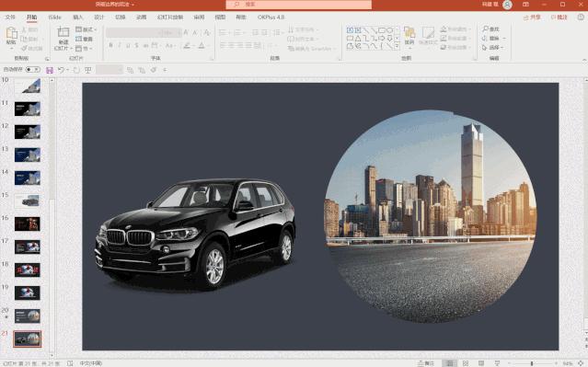Switch to the Animations tab
This screenshot has height=367, width=588.
tap(141, 17)
